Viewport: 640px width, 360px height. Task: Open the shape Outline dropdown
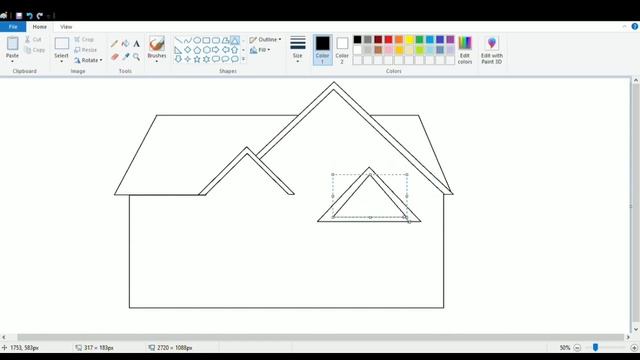pos(265,40)
